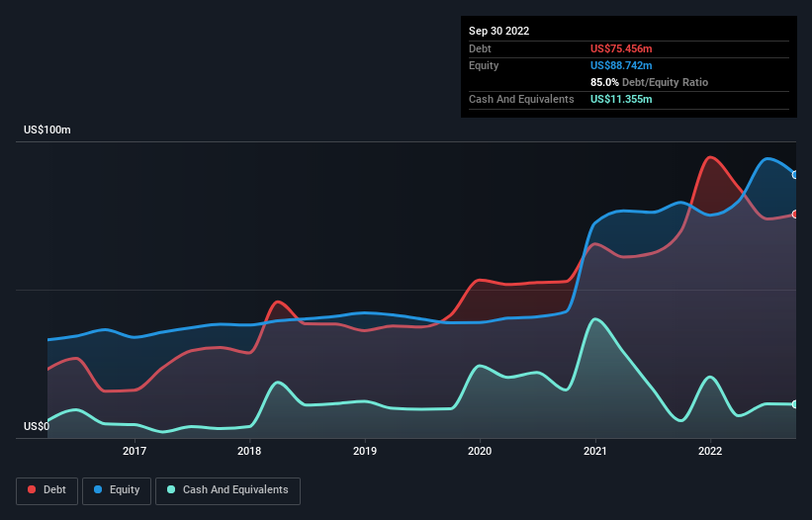The image size is (812, 520).
Task: Click the blue Equity legend dot
Action: 98,489
